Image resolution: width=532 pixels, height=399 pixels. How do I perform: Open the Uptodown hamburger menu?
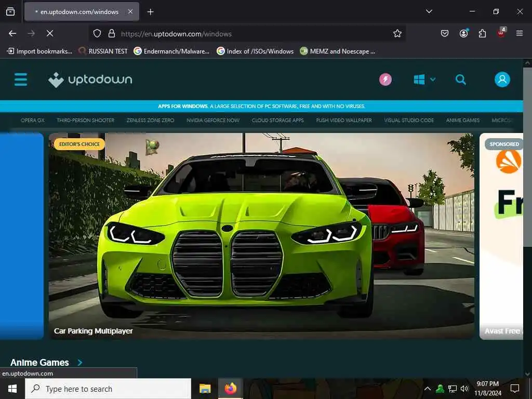coord(21,79)
